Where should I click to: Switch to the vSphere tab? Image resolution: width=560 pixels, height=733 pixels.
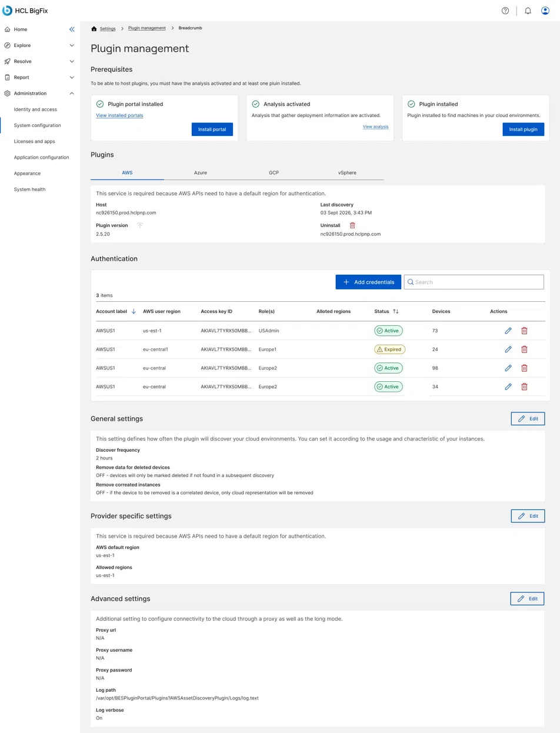pyautogui.click(x=347, y=173)
